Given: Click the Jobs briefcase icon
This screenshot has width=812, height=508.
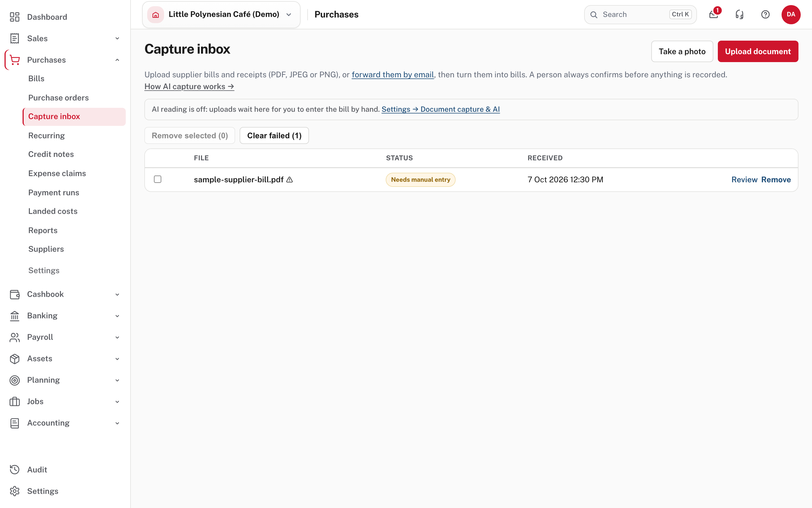Looking at the screenshot, I should click(x=14, y=402).
